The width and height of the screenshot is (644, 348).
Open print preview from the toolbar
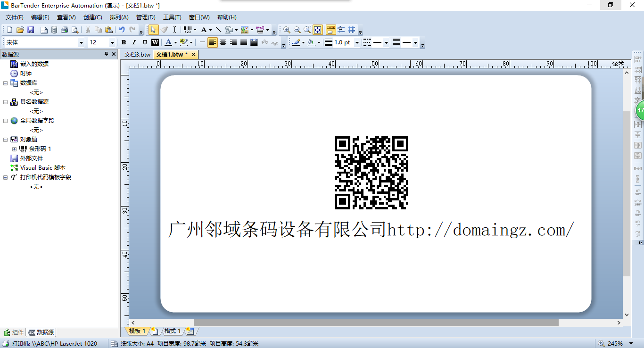(x=75, y=30)
